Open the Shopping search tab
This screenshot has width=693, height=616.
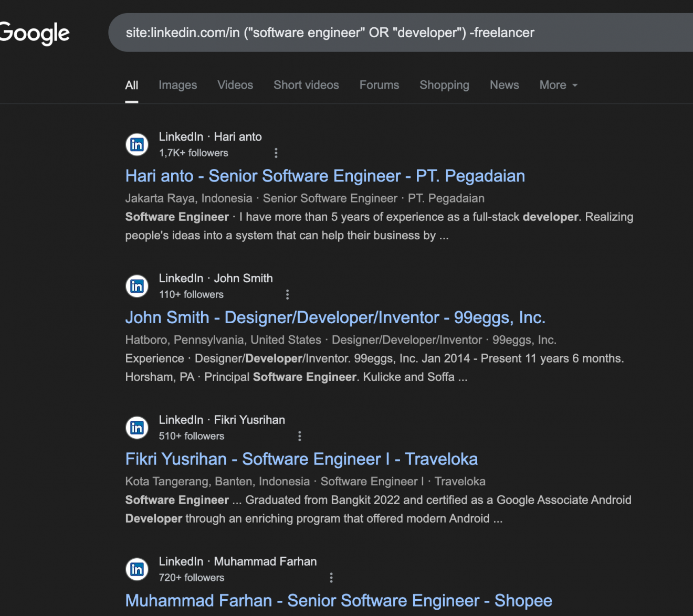point(444,84)
